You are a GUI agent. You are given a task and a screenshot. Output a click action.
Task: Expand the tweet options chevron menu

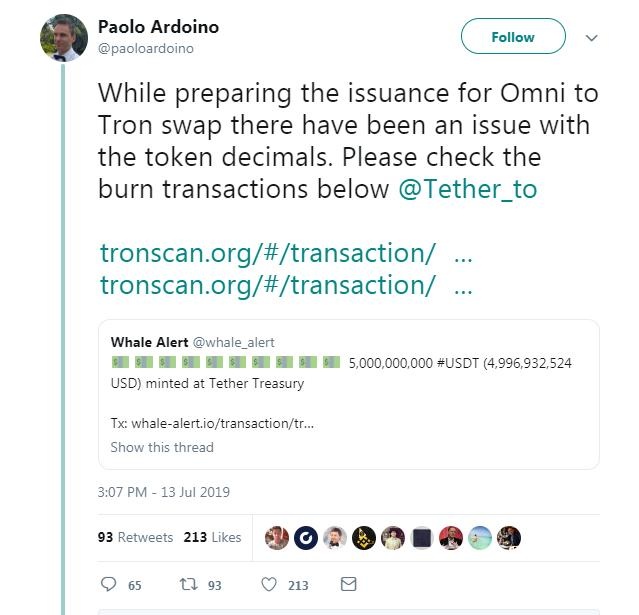tap(591, 38)
